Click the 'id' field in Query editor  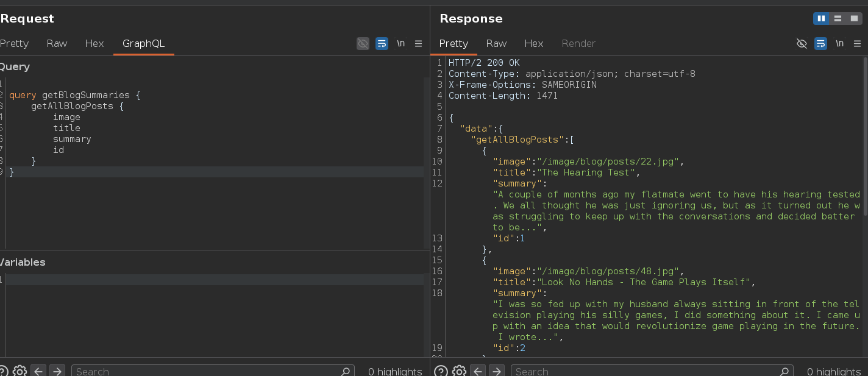click(59, 150)
